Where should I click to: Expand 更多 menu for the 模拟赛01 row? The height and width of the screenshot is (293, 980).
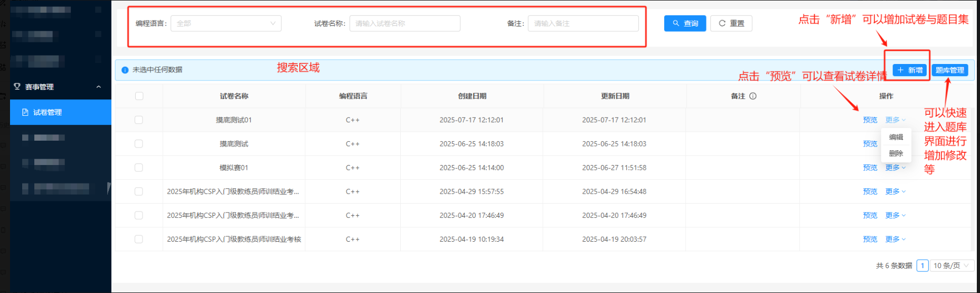pyautogui.click(x=895, y=168)
